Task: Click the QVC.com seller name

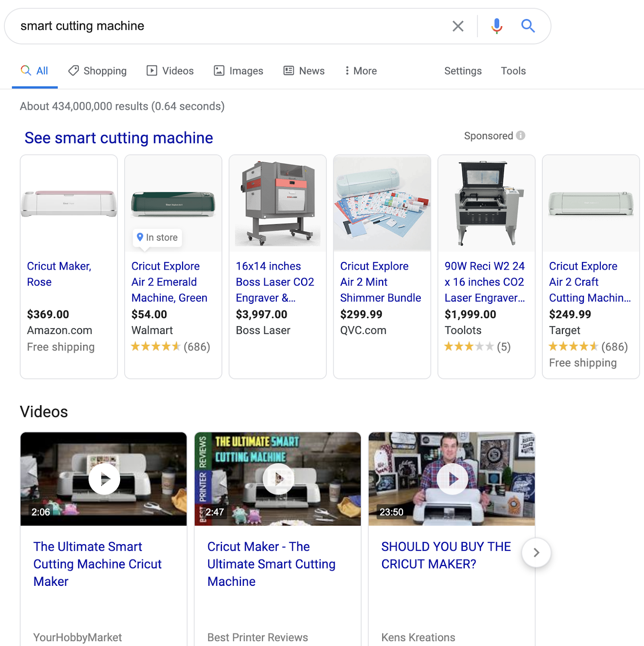Action: click(x=363, y=330)
